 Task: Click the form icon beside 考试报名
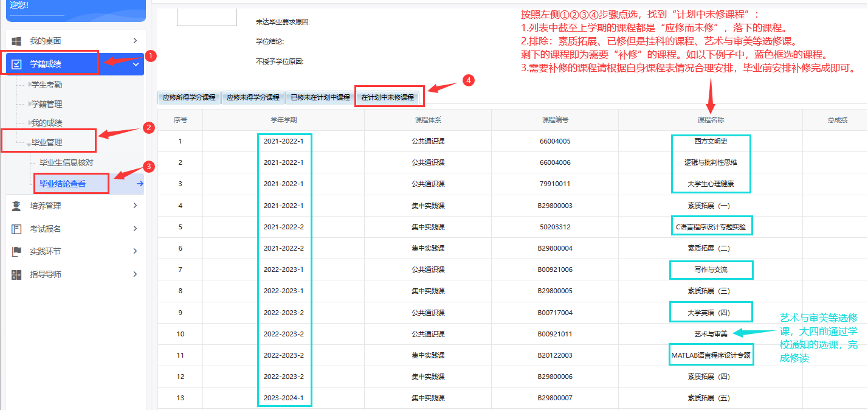(x=16, y=229)
